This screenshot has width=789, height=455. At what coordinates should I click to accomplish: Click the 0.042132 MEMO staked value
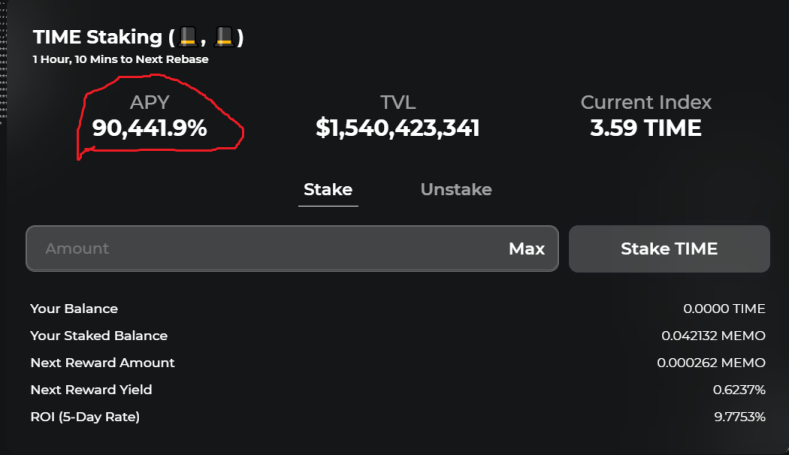point(713,336)
